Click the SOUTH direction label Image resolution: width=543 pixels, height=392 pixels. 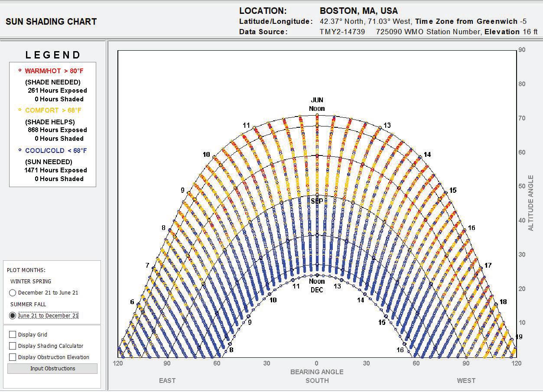(317, 381)
